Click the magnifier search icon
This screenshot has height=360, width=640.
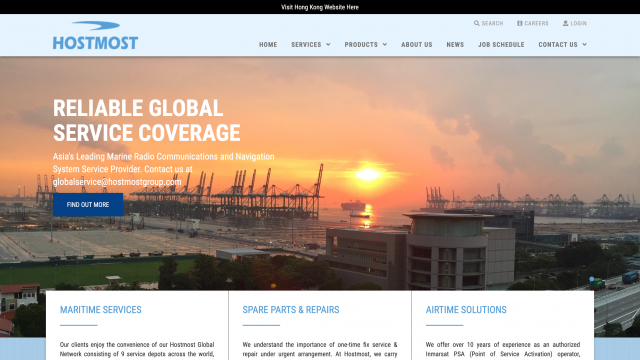click(x=476, y=23)
